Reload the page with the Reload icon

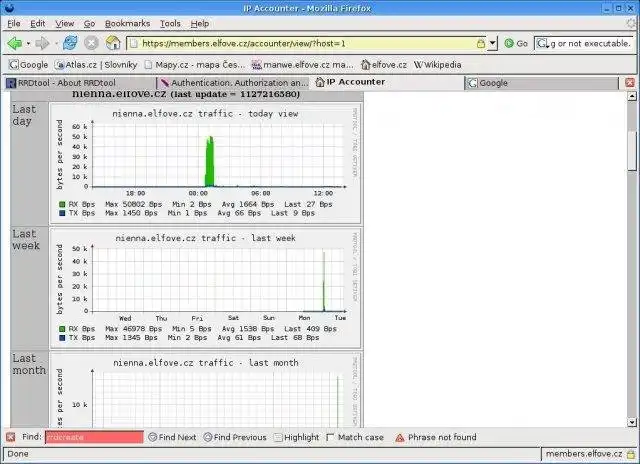[x=70, y=43]
